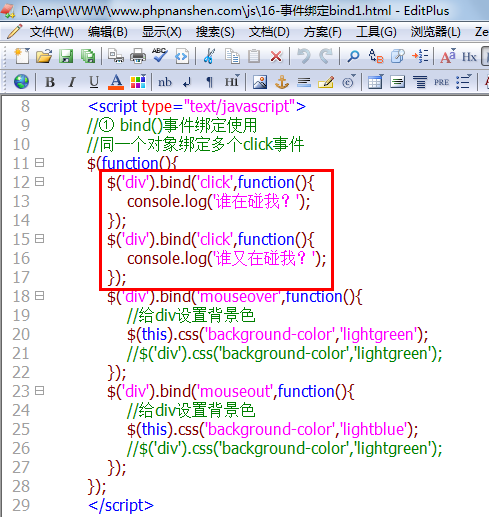Open Print Preview from the toolbar
Image resolution: width=489 pixels, height=517 pixels.
116,56
